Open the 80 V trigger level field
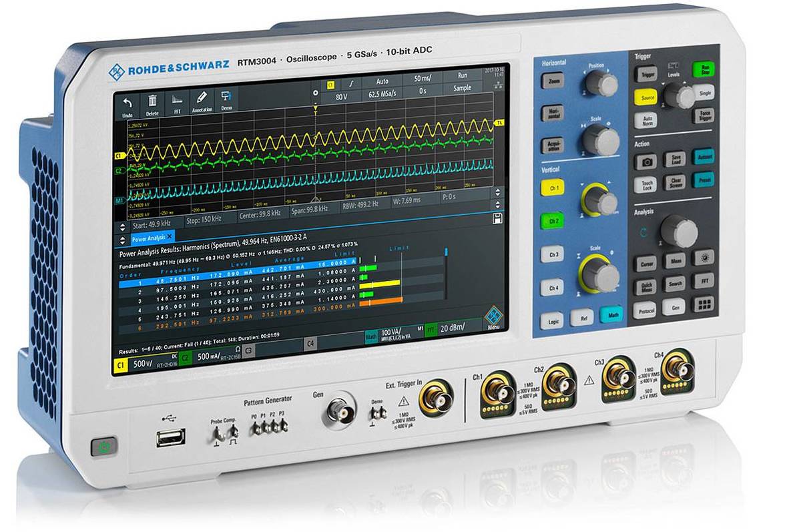This screenshot has width=801, height=532. click(340, 97)
